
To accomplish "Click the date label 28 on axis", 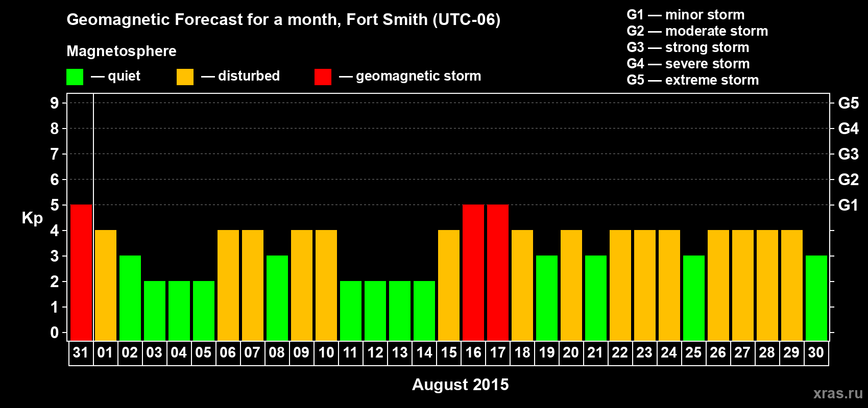I will (x=767, y=352).
